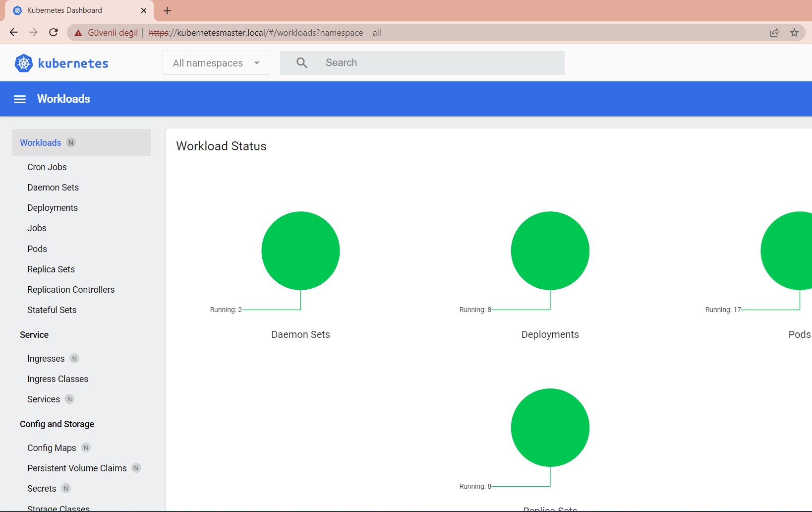Open Secrets in sidebar
This screenshot has height=512, width=812.
point(42,489)
